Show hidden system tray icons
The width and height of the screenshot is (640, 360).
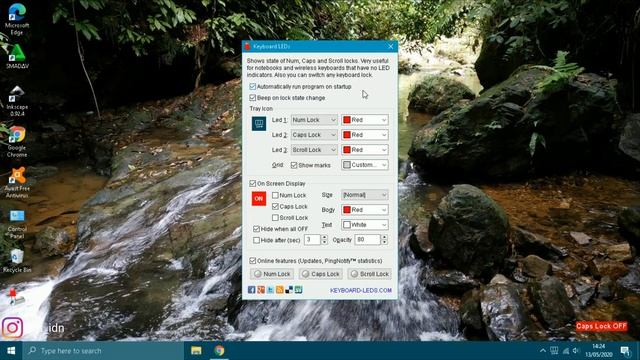tap(542, 351)
